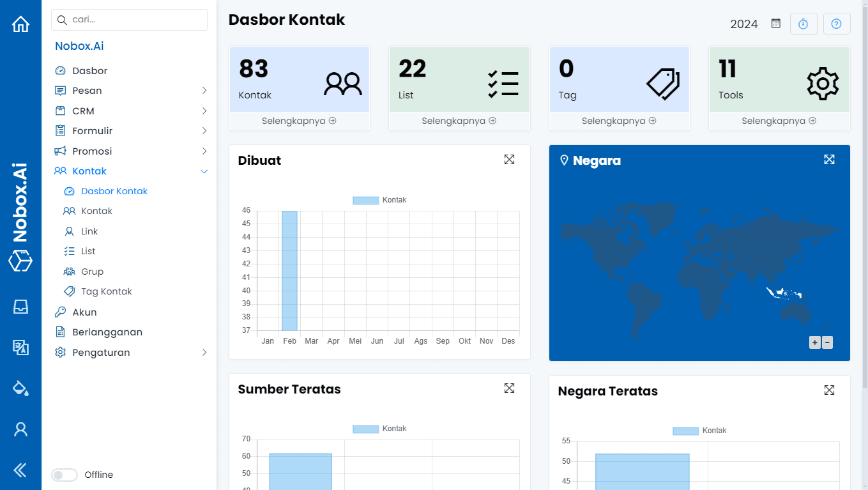Collapse sidebar with double chevron icon
The height and width of the screenshot is (490, 868).
tap(20, 471)
